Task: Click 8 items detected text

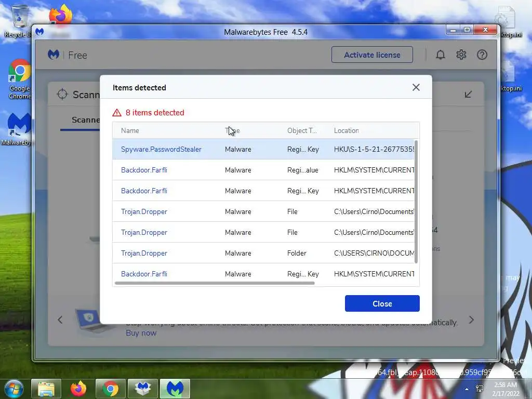Action: click(x=155, y=113)
